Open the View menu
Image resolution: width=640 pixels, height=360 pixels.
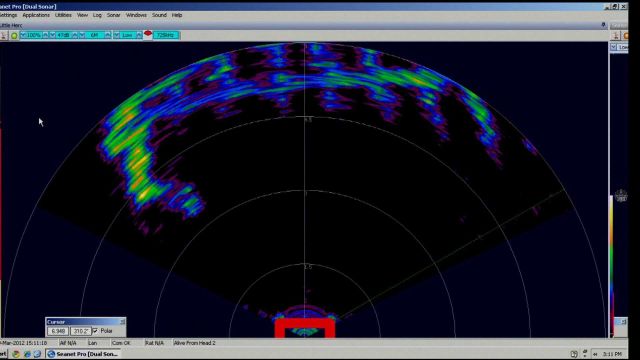tap(82, 15)
